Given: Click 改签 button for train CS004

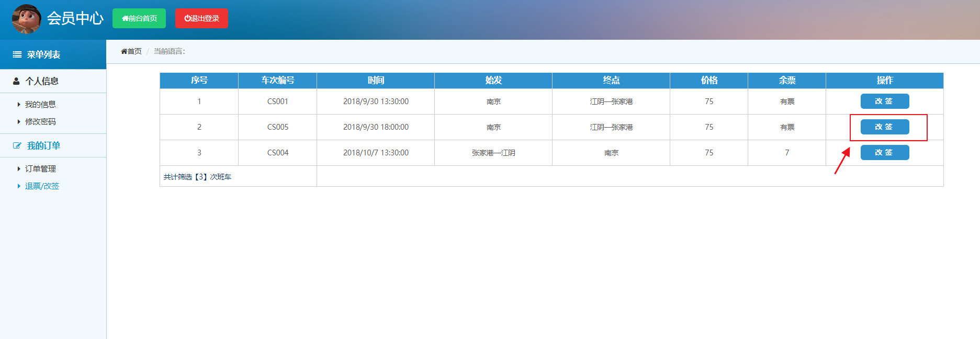Looking at the screenshot, I should (885, 152).
